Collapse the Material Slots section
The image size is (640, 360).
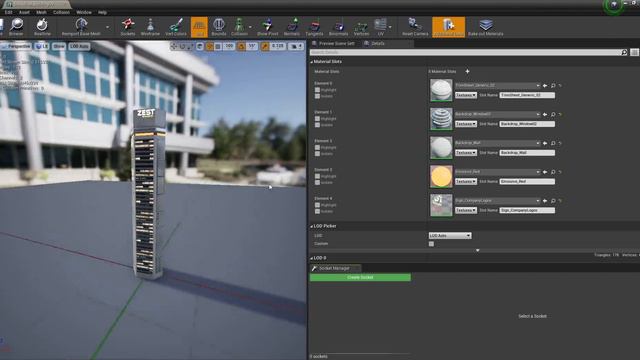click(x=311, y=62)
